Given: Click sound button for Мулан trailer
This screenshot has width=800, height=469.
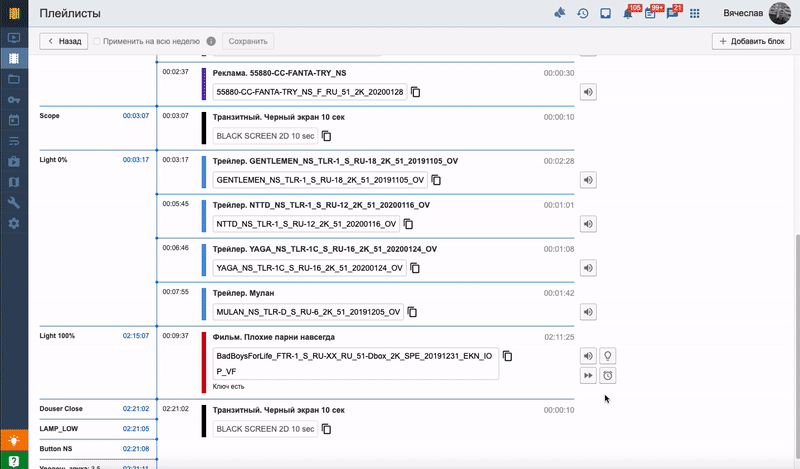Looking at the screenshot, I should point(588,312).
